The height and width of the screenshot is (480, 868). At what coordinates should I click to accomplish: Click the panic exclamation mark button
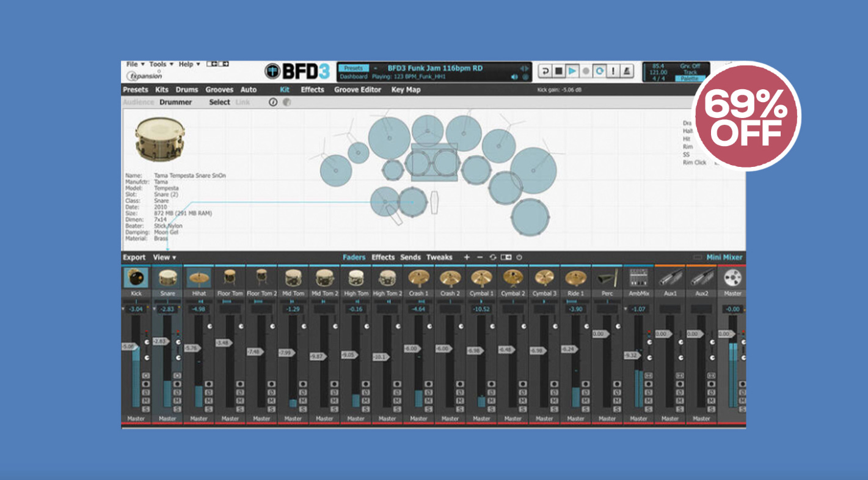[613, 72]
